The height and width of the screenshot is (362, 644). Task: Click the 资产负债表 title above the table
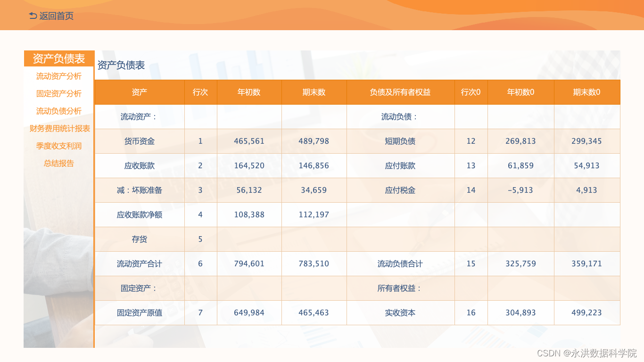(121, 65)
